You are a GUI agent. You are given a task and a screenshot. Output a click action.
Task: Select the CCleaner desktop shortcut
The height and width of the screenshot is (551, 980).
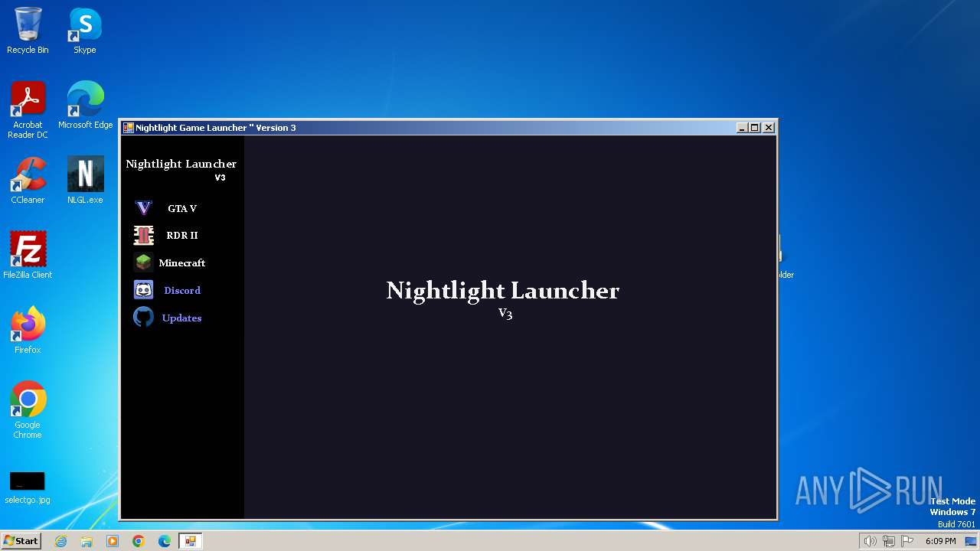tap(28, 181)
